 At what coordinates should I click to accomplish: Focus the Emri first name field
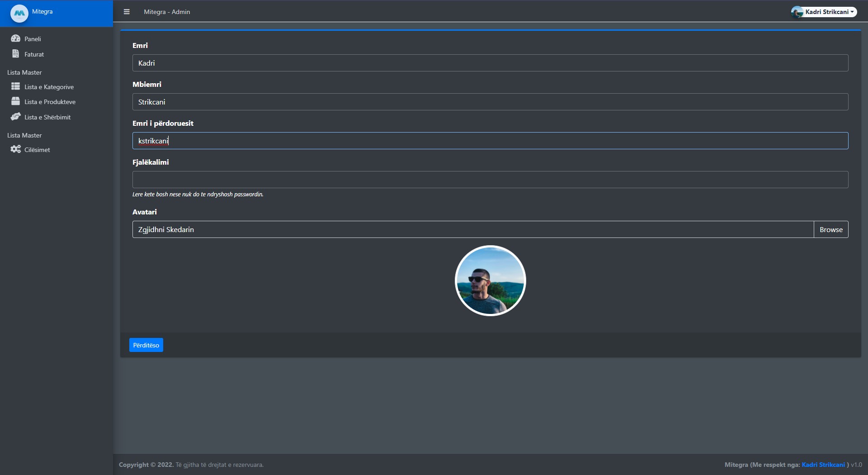490,63
